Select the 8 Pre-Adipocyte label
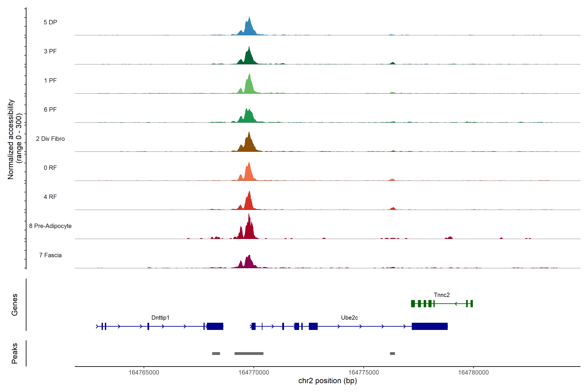This screenshot has width=588, height=392. pos(50,226)
